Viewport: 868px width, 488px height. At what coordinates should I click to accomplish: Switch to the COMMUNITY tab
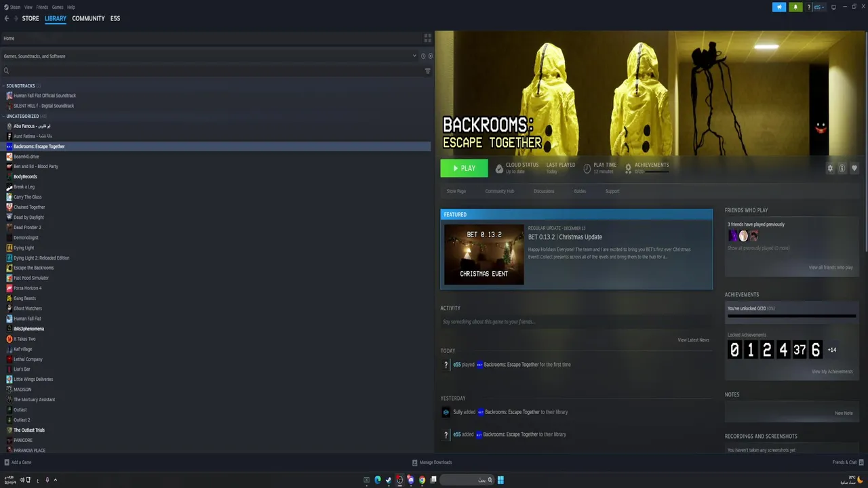click(x=88, y=18)
